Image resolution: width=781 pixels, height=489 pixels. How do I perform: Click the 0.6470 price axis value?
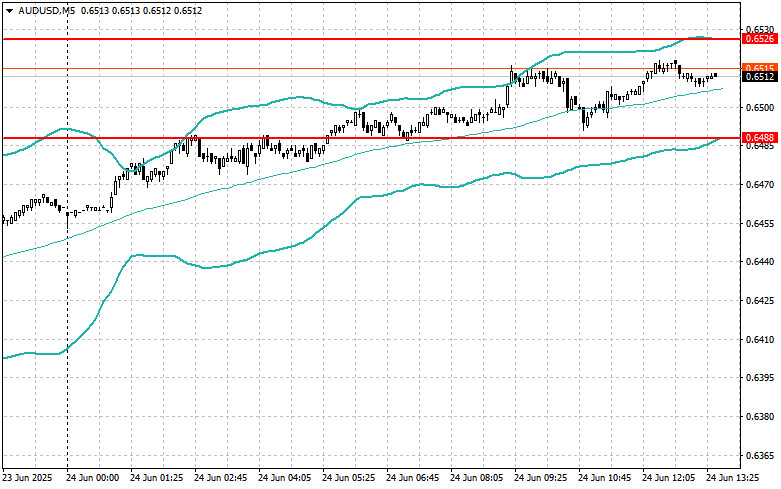tap(760, 185)
